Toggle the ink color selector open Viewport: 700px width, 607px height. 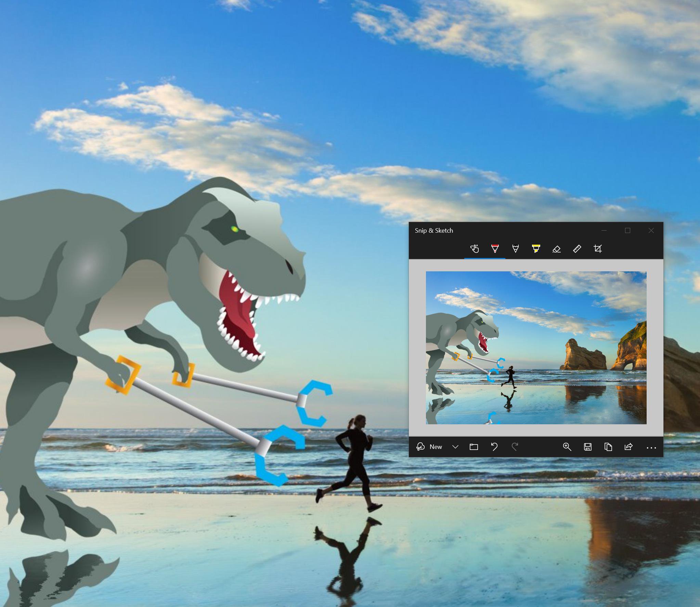click(x=496, y=249)
